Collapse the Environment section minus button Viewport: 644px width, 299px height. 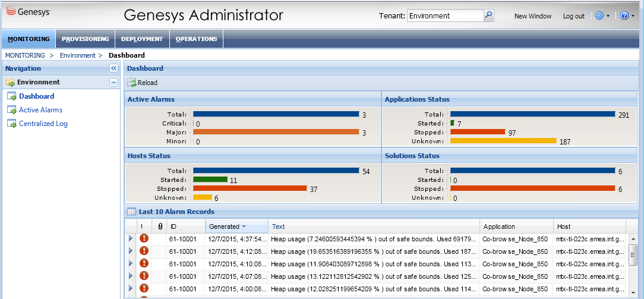pyautogui.click(x=113, y=82)
